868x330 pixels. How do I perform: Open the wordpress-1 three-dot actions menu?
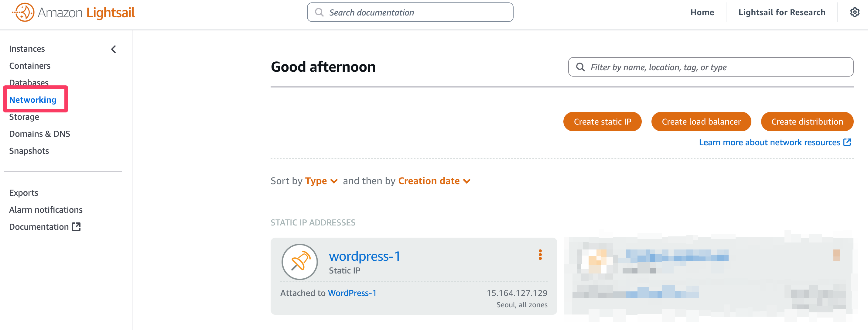tap(540, 255)
